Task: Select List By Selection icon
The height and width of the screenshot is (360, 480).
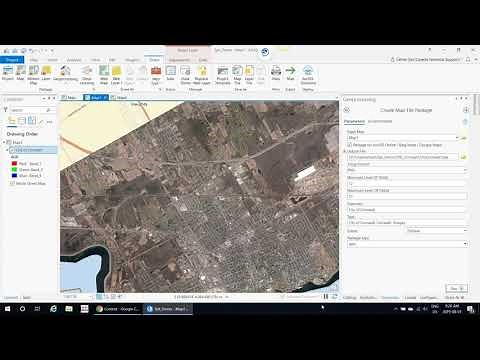Action: (32, 121)
